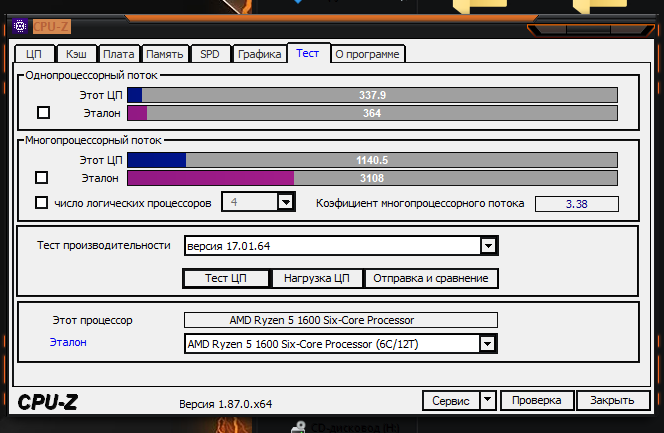The height and width of the screenshot is (433, 664).
Task: Click the CD-дисковод (H:) drive icon behind window
Action: click(x=299, y=427)
